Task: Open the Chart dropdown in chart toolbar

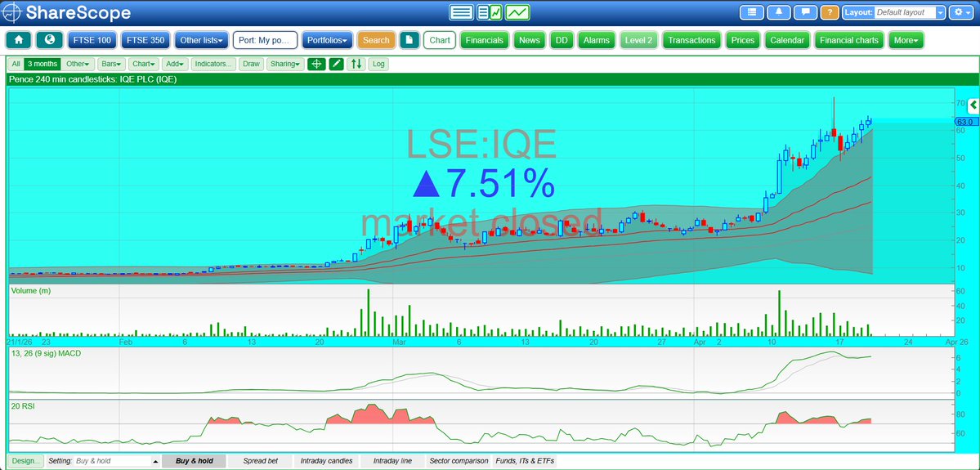Action: 143,64
